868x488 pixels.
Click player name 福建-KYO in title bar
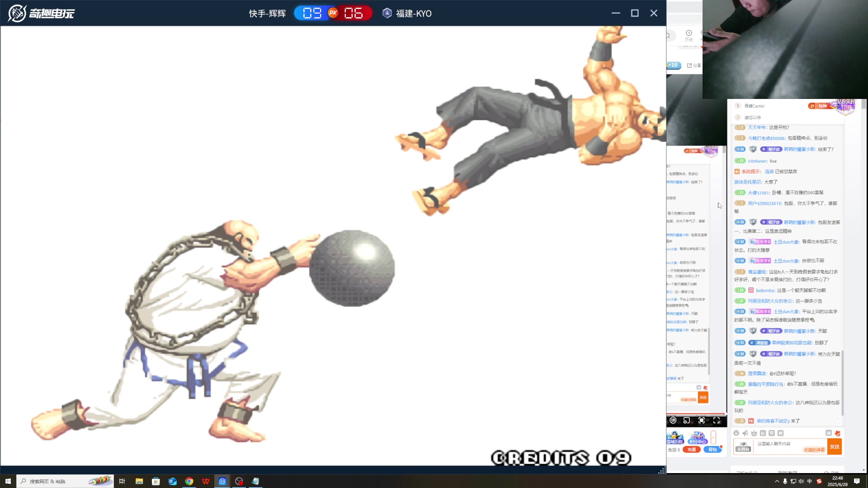(x=414, y=14)
